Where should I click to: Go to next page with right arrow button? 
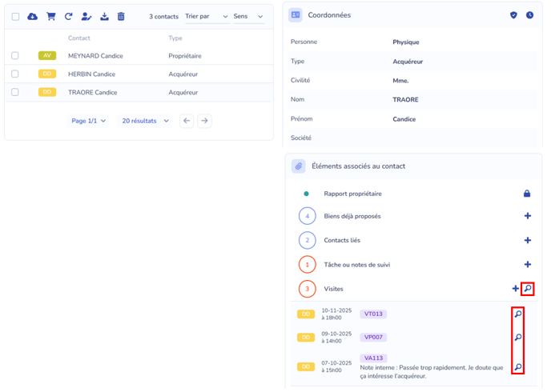coord(205,121)
